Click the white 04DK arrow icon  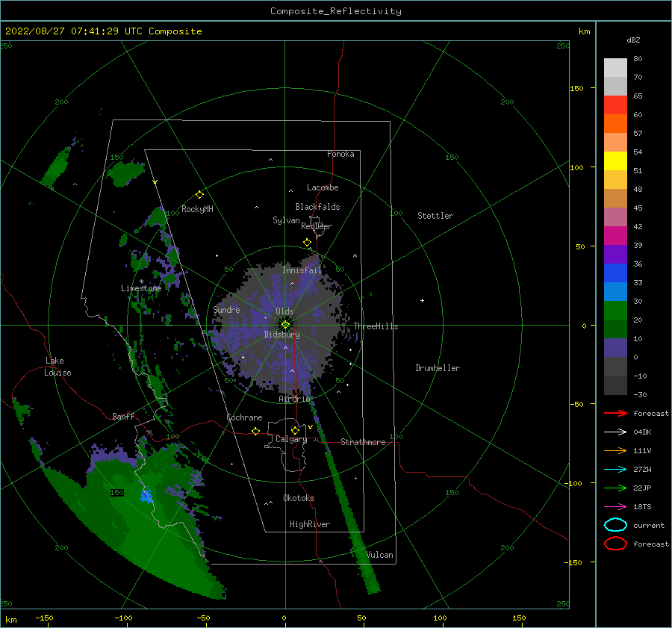point(615,432)
